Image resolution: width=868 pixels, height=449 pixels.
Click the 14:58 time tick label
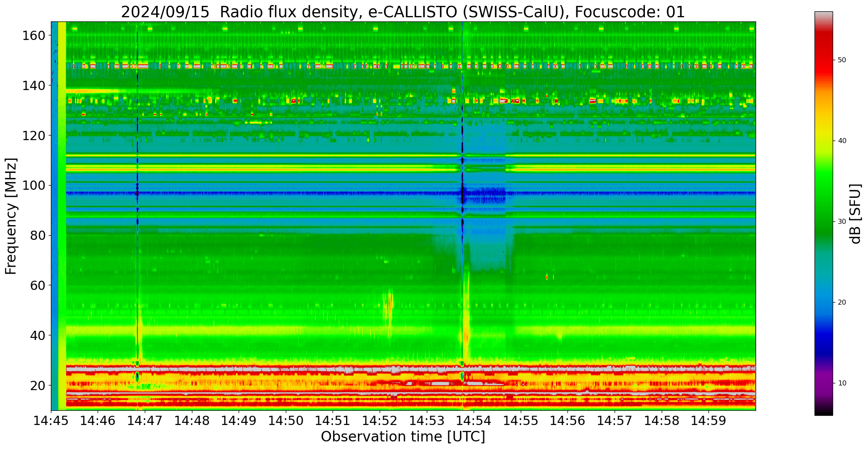661,420
